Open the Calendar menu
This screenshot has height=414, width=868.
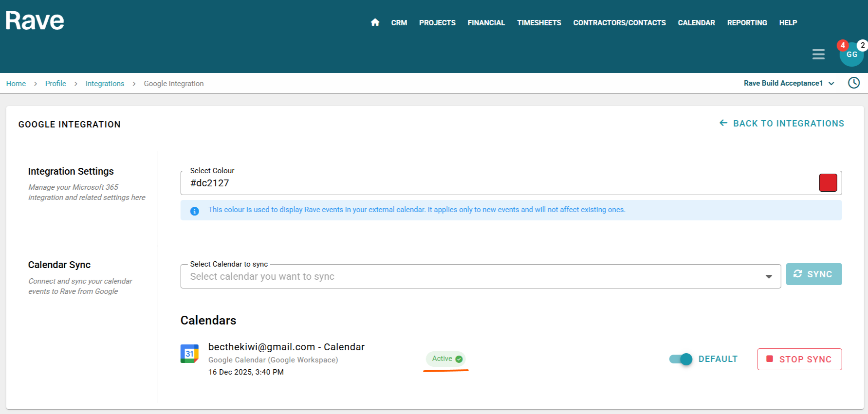[x=696, y=23]
